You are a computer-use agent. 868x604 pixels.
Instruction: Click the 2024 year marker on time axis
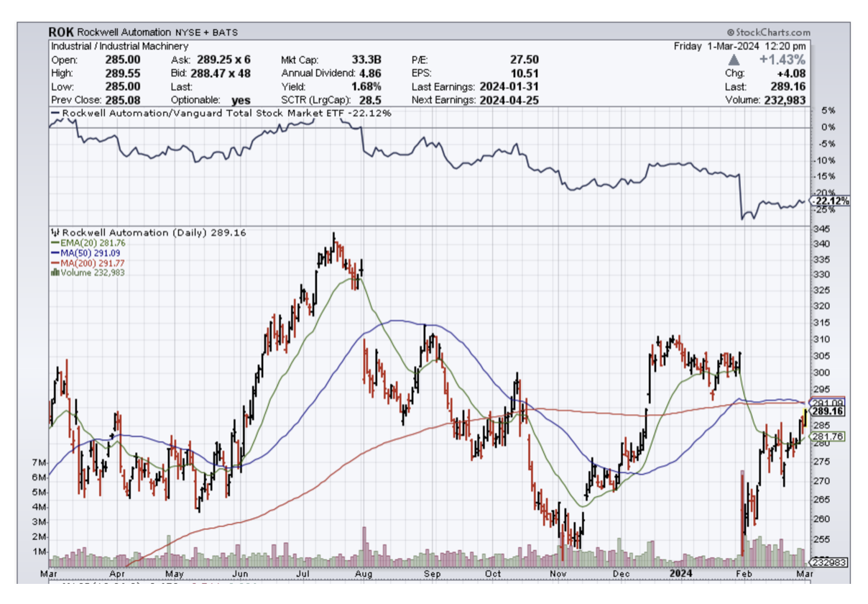(680, 573)
